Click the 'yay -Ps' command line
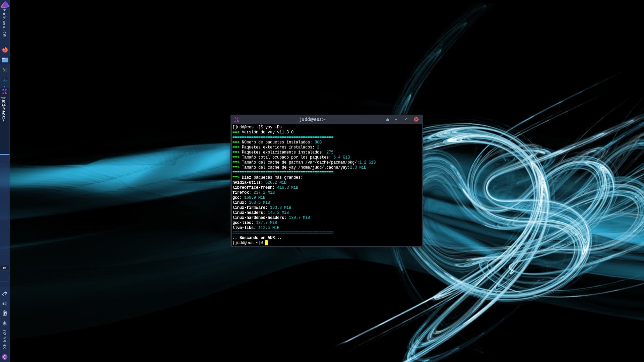Image resolution: width=644 pixels, height=362 pixels. 257,127
